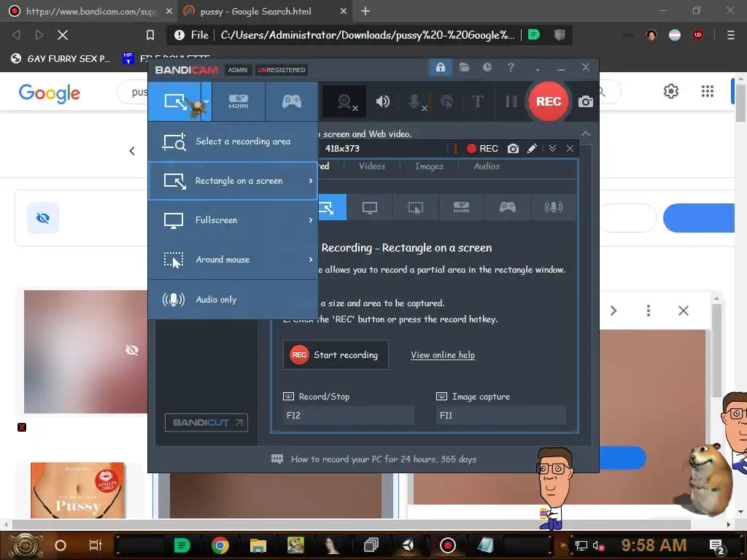Switch to the Audios tab
The height and width of the screenshot is (560, 747).
487,166
